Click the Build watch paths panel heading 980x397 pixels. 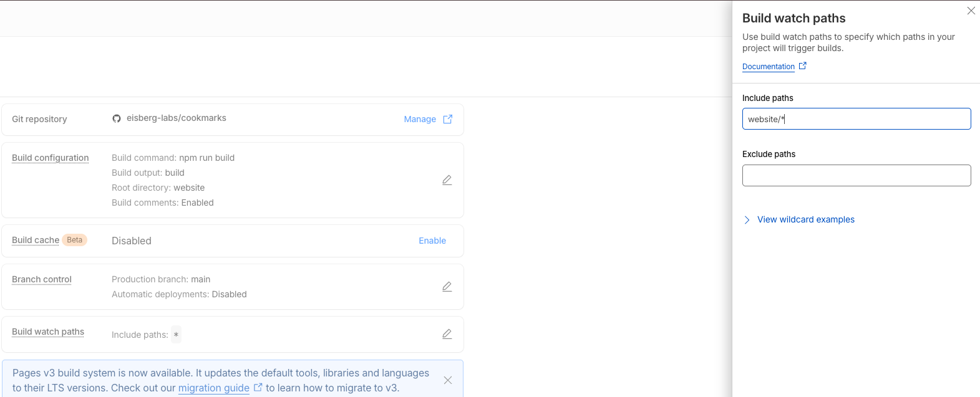[794, 18]
